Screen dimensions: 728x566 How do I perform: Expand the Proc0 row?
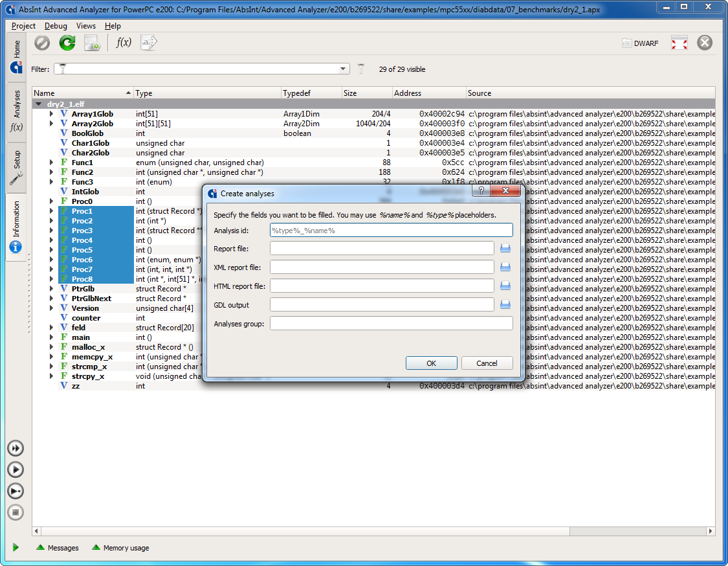tap(52, 201)
